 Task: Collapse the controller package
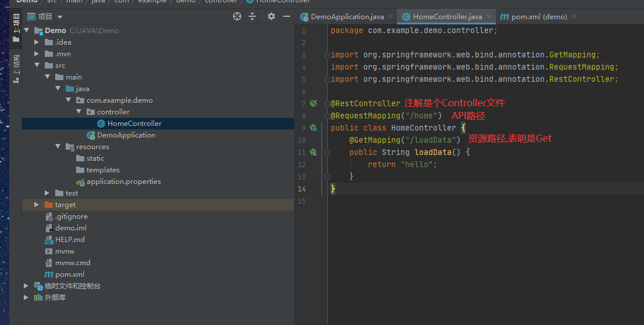click(x=79, y=111)
